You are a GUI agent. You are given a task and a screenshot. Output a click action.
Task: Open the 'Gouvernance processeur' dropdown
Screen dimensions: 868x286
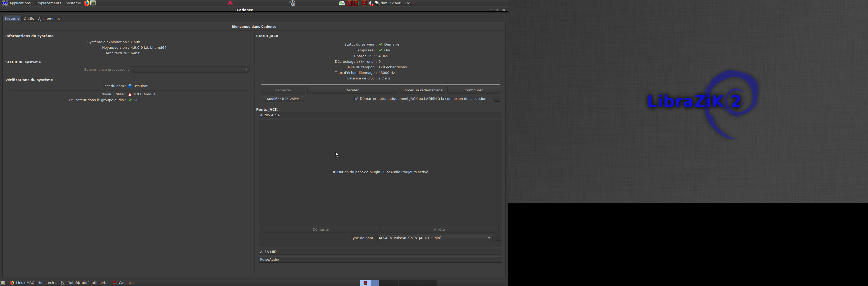(190, 69)
